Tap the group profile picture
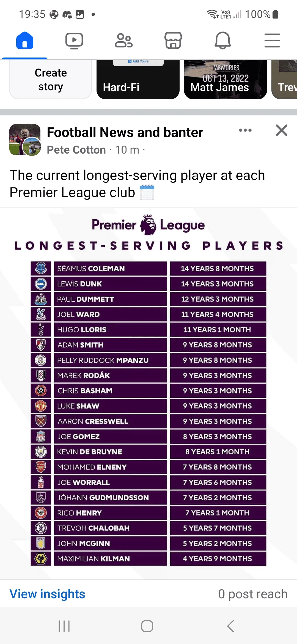The image size is (297, 644). pyautogui.click(x=25, y=140)
